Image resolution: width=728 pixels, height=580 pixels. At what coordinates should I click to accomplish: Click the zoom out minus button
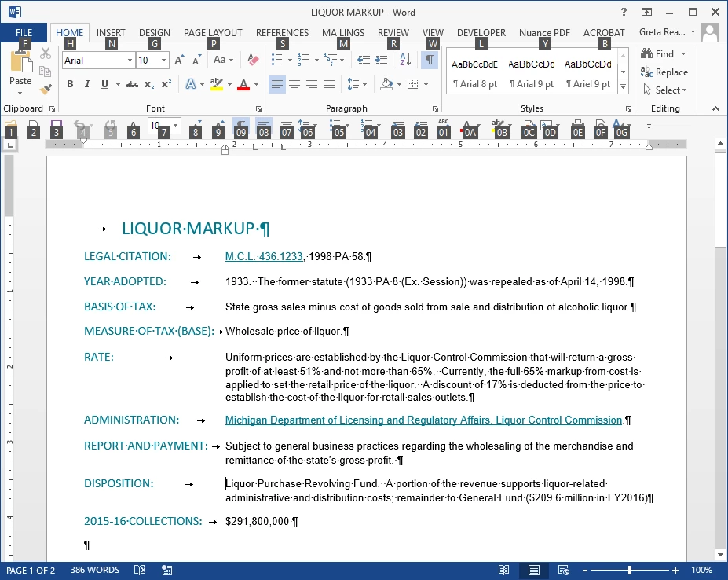coord(585,571)
